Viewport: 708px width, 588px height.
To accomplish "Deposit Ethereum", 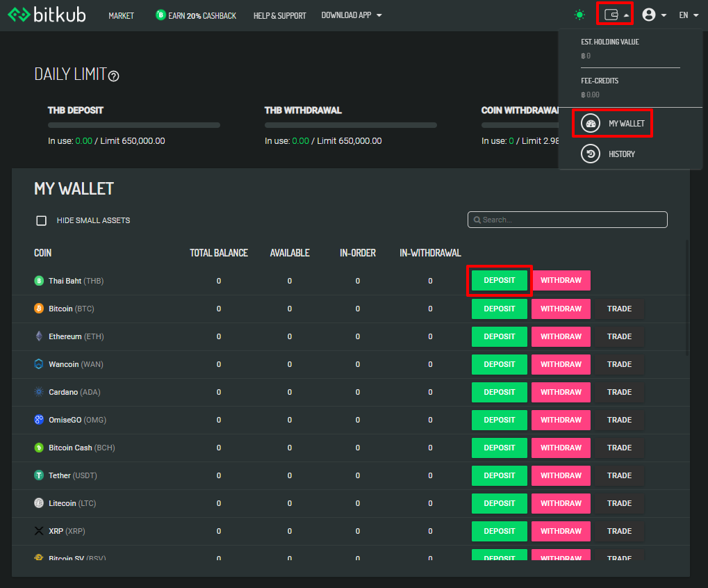I will pyautogui.click(x=499, y=337).
